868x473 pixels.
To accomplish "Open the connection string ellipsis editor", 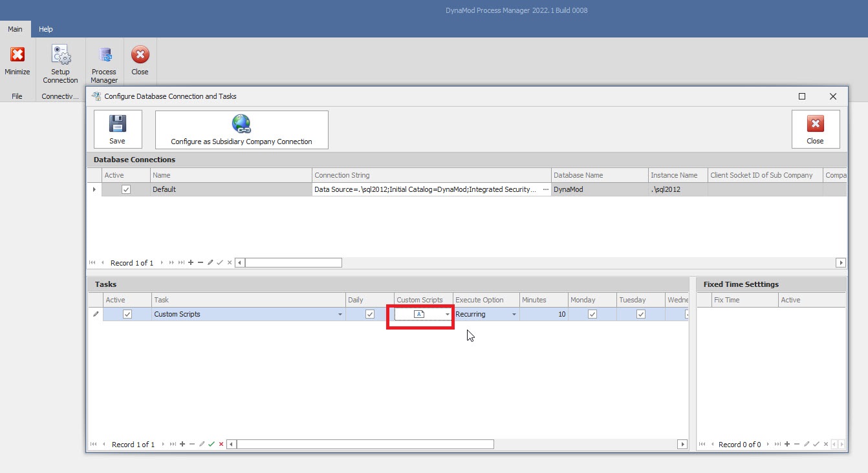I will 545,189.
